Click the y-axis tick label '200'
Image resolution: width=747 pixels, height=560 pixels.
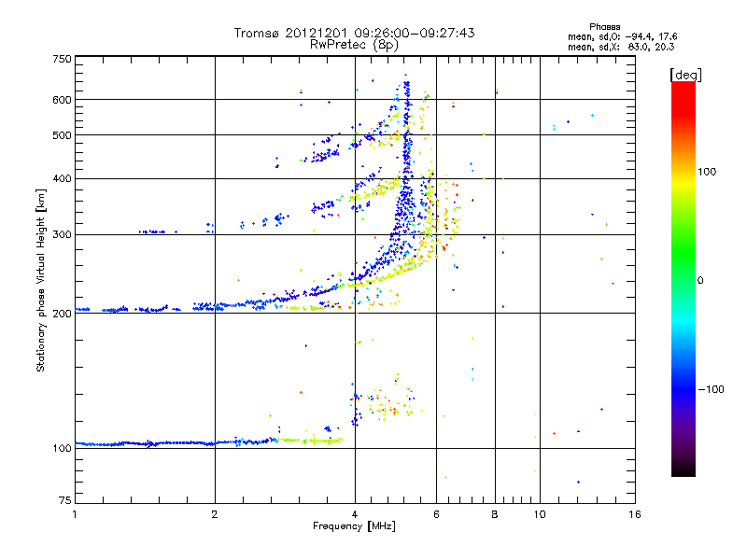pos(62,314)
